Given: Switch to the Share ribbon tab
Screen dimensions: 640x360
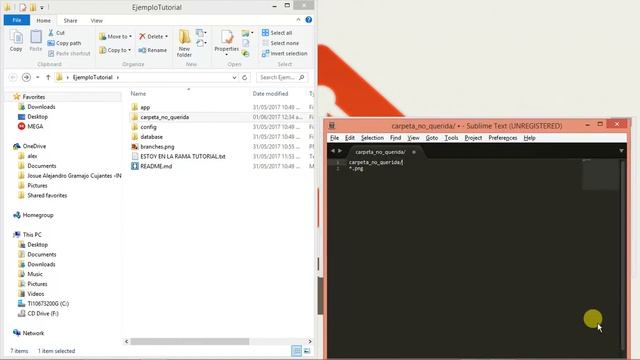Looking at the screenshot, I should tap(70, 20).
